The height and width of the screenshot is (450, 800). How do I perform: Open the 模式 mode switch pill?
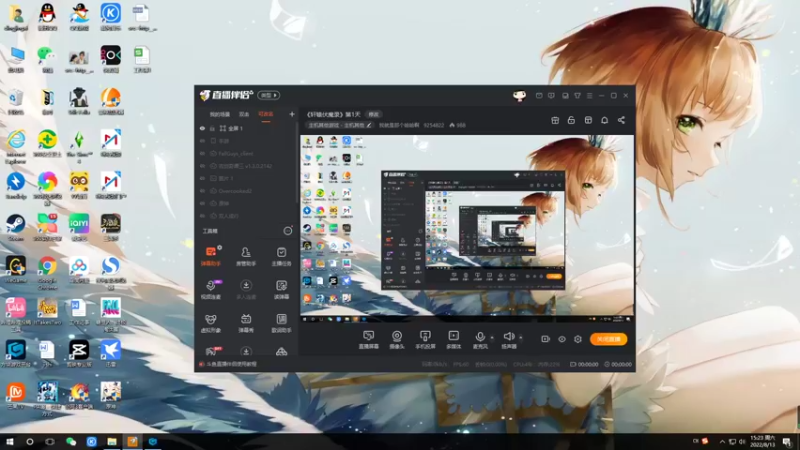[268, 95]
